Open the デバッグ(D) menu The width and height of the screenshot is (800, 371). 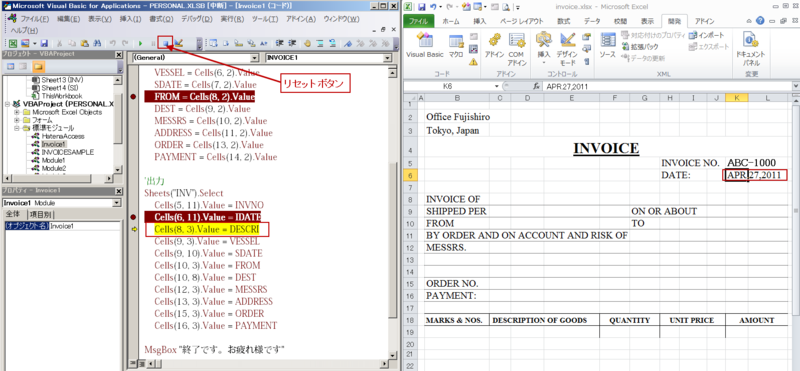click(x=196, y=19)
